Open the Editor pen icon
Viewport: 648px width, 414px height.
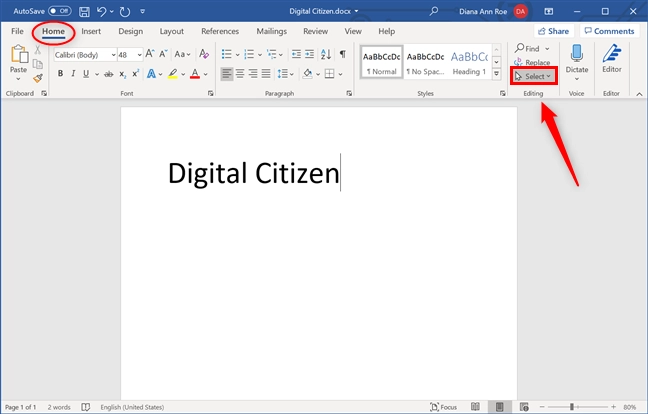coord(612,53)
